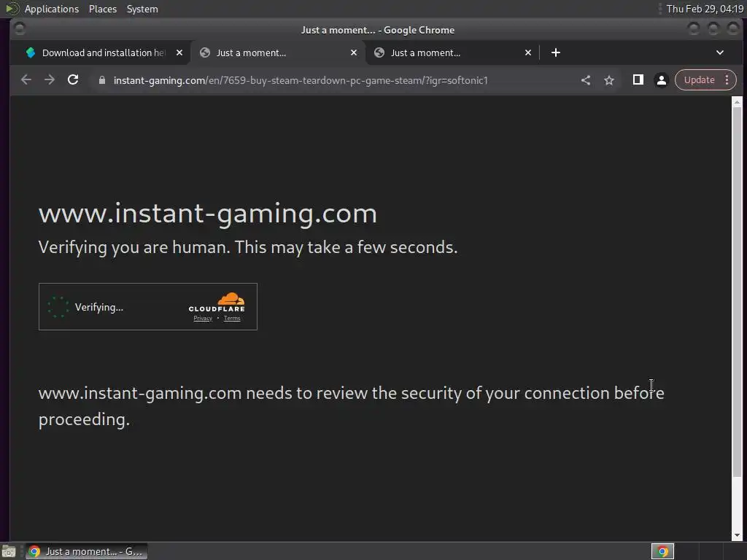Click the Cloudflare logo
Screen dimensions: 747x560
pos(217,303)
